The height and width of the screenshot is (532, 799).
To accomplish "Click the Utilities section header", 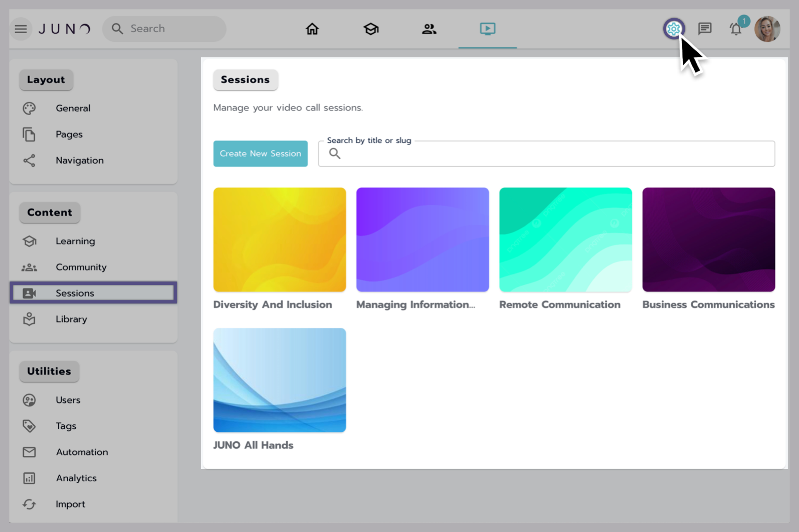I will pos(49,371).
